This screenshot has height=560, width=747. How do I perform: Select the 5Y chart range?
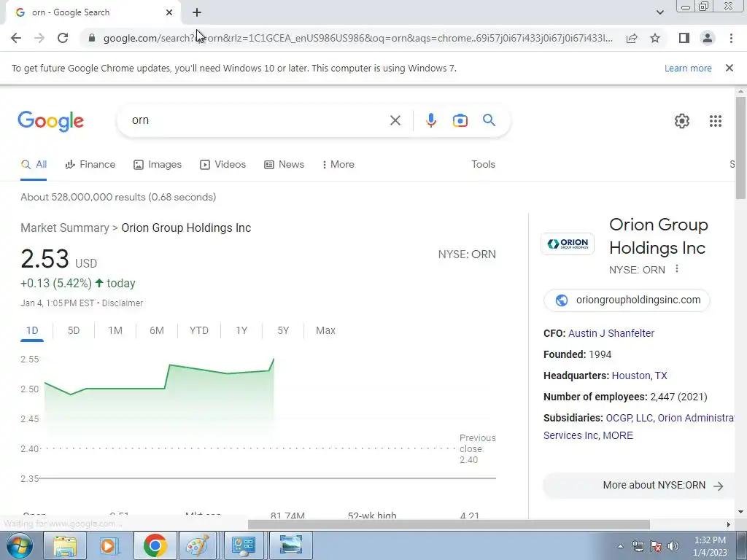[283, 330]
